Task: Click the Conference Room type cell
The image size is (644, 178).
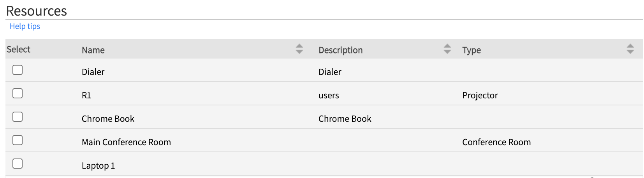Action: (x=496, y=142)
